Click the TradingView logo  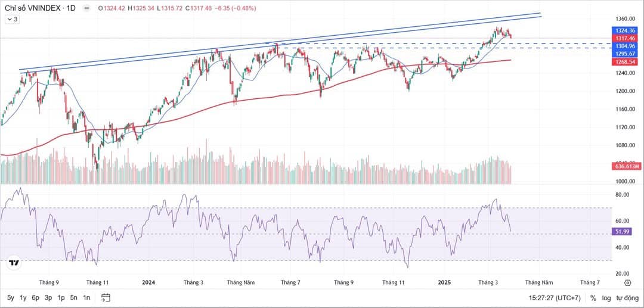[14, 263]
